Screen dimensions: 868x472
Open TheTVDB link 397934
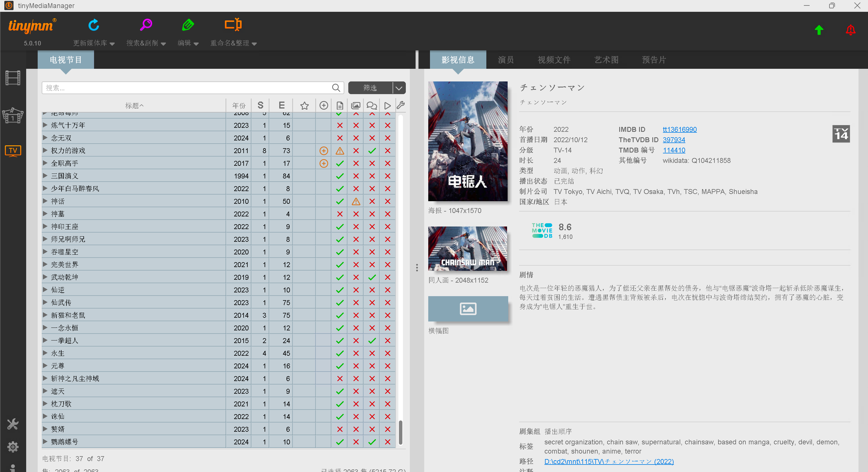674,140
